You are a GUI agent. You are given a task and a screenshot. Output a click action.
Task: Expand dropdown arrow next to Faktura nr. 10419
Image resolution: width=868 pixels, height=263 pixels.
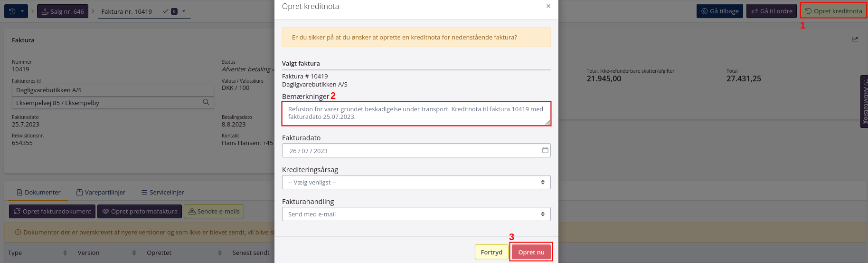pos(184,11)
